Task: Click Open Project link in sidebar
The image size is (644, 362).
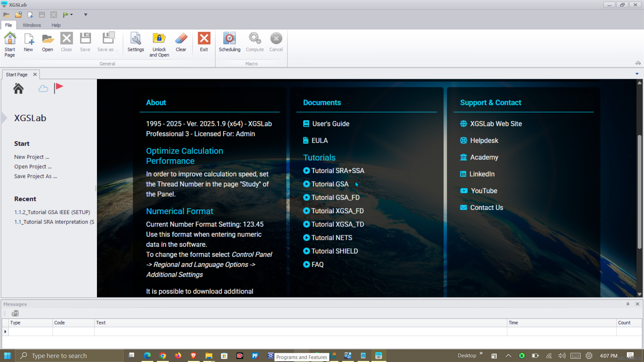Action: pos(33,167)
